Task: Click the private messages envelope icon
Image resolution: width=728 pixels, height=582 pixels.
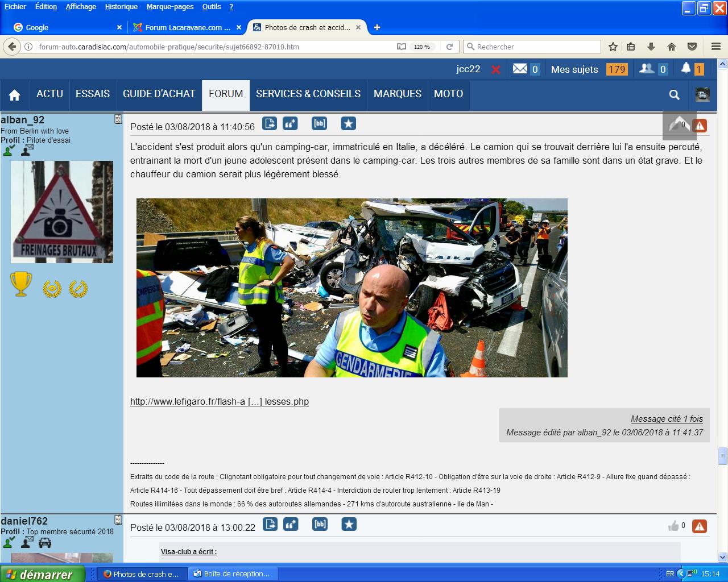Action: click(x=520, y=69)
